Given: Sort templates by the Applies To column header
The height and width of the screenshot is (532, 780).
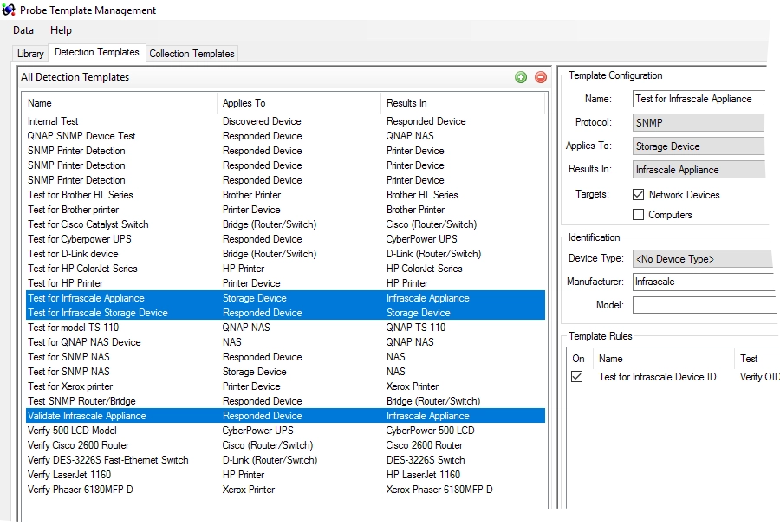Looking at the screenshot, I should 300,103.
